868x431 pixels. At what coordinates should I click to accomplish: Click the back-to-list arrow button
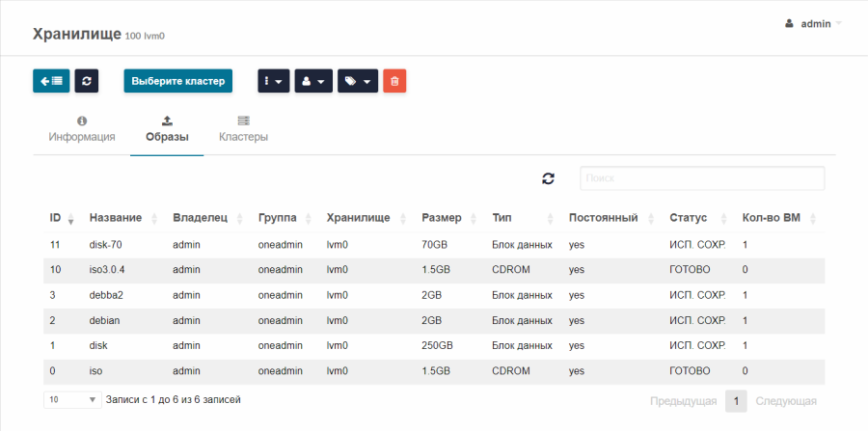click(51, 81)
